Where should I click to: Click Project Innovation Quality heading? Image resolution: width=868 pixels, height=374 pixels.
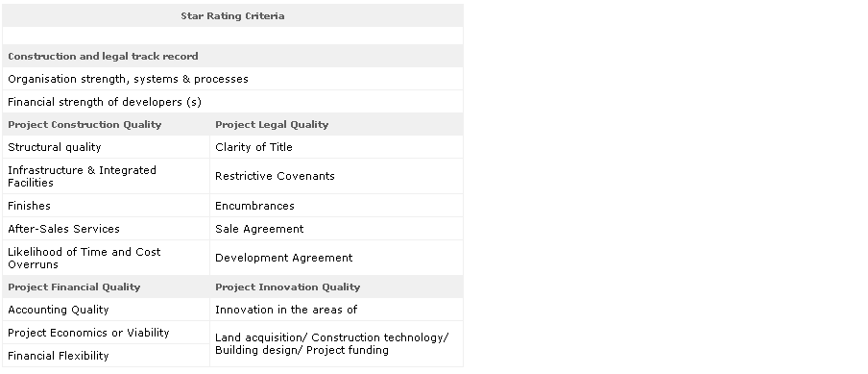click(337, 287)
